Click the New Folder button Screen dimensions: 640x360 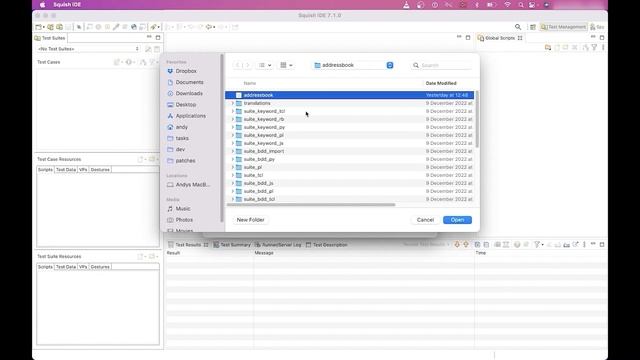pos(251,220)
